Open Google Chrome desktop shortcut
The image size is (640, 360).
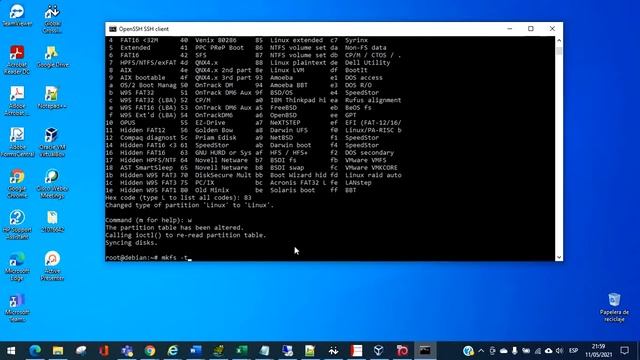tap(17, 184)
